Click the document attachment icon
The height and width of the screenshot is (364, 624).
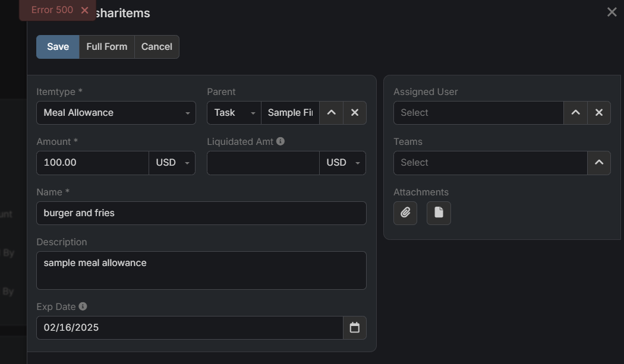(439, 213)
